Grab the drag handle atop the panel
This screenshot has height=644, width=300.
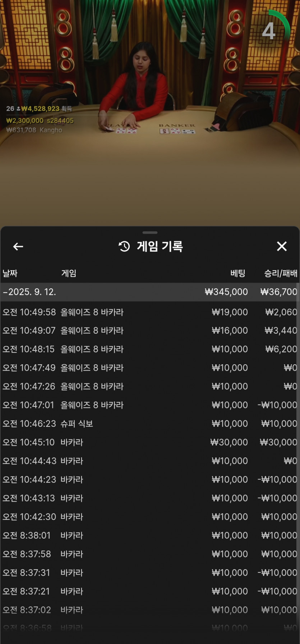150,233
